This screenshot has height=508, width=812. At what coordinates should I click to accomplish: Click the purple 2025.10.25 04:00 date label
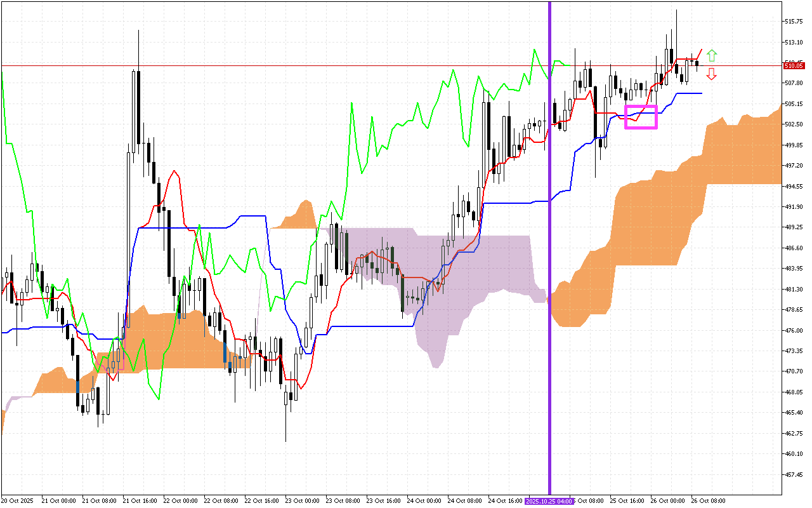(549, 501)
